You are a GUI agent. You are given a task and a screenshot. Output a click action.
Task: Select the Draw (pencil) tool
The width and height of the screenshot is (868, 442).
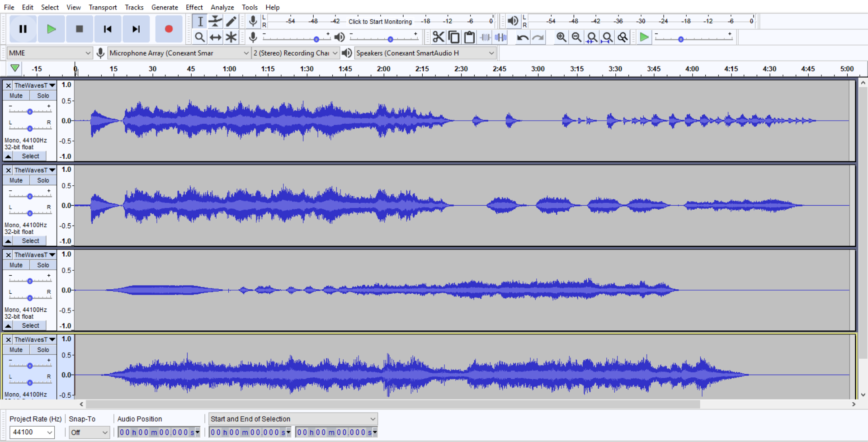231,21
